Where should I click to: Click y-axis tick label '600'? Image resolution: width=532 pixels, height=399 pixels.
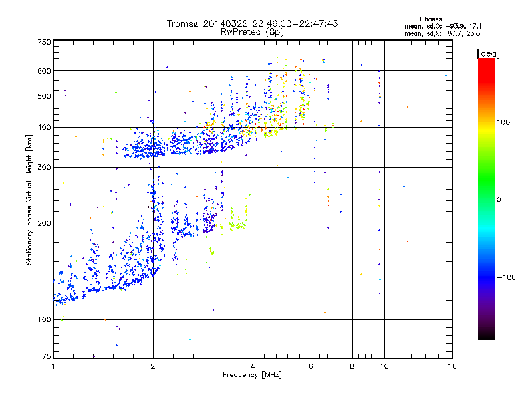(x=45, y=71)
